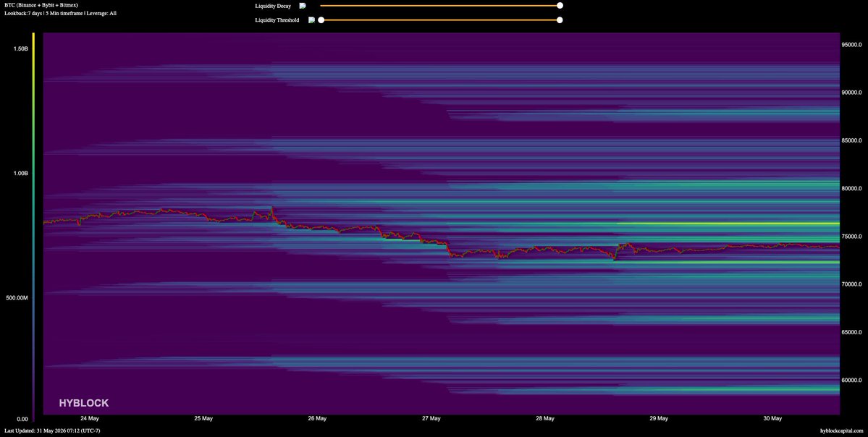Click the Last Updated timestamp

(52, 430)
